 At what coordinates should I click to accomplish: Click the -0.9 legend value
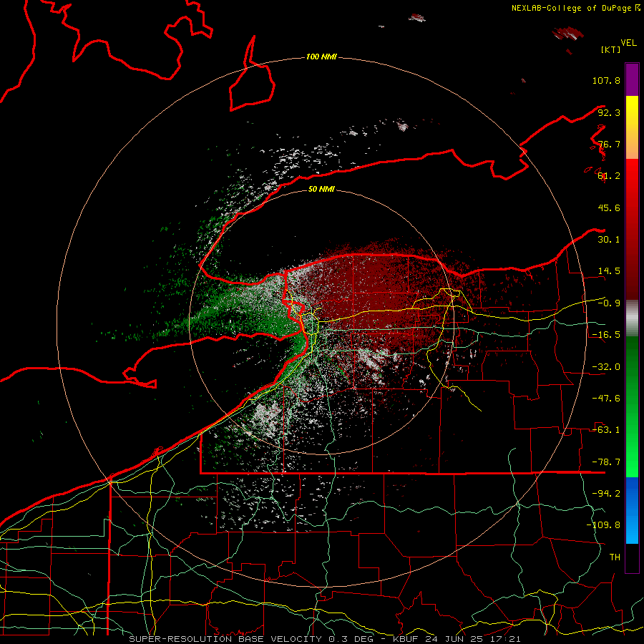609,303
